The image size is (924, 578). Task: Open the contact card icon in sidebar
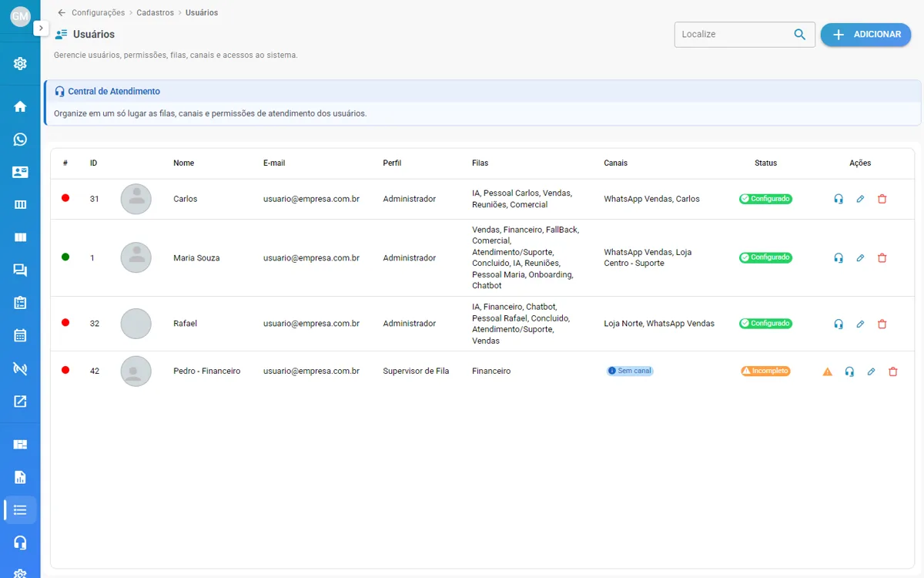(20, 173)
